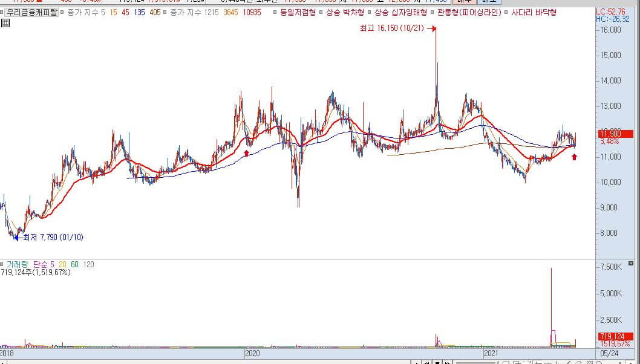Click the 719,124주(1,519.67%) volume readout
Screen dimensions: 640x364
[x=36, y=272]
